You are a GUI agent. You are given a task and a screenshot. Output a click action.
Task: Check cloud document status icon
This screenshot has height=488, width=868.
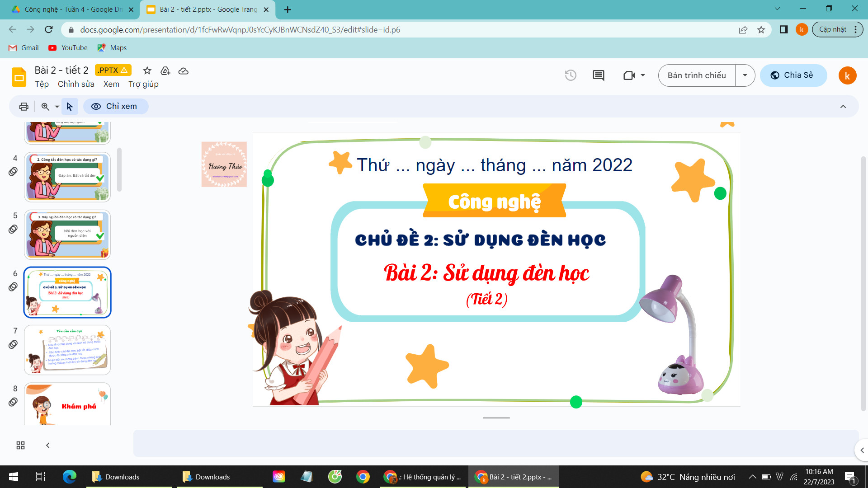tap(183, 71)
